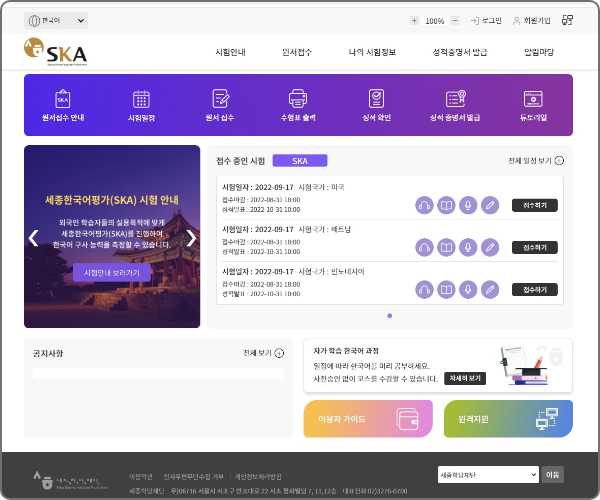This screenshot has width=600, height=500.
Task: Open the 성적 확인 checklist icon
Action: pyautogui.click(x=377, y=99)
